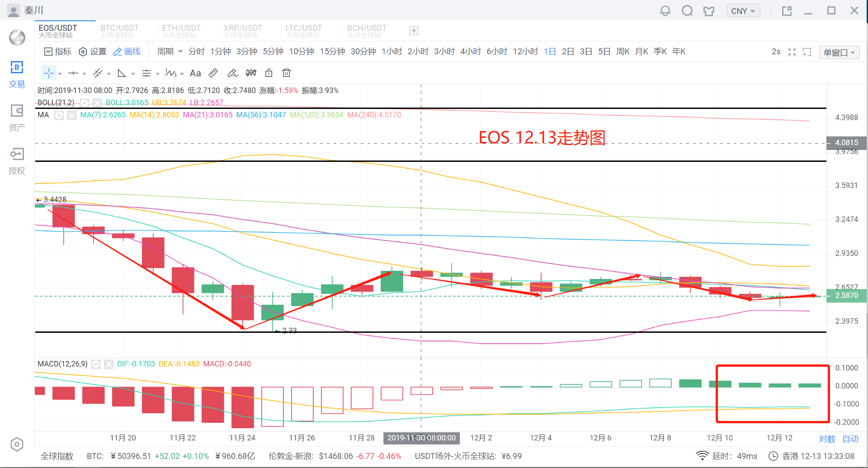Expand the 周期 period dropdown

170,52
